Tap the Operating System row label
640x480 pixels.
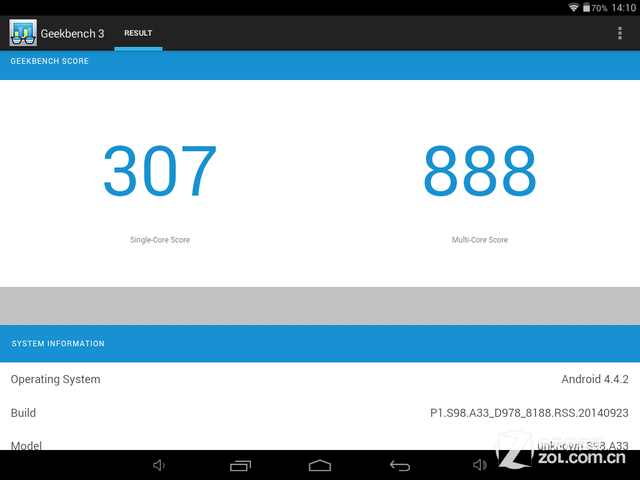pos(56,379)
